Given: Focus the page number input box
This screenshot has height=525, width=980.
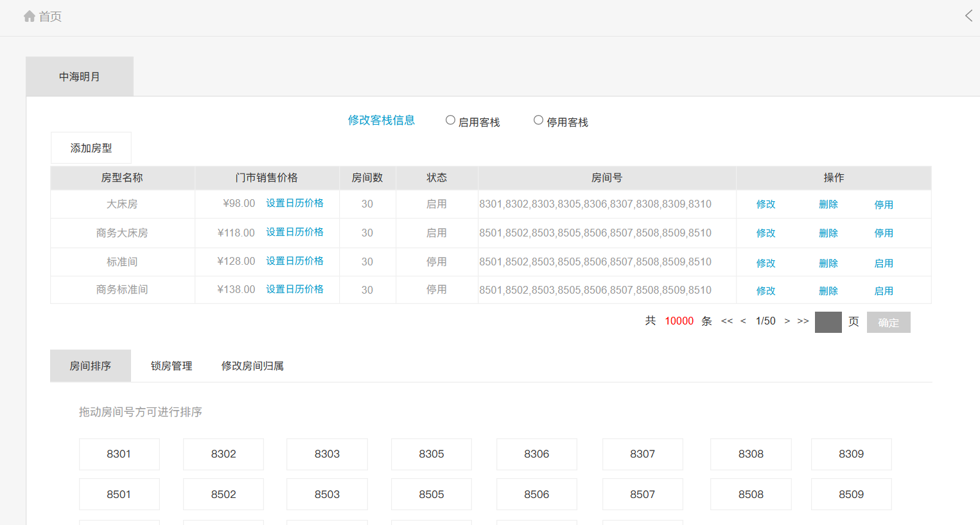Looking at the screenshot, I should (828, 322).
